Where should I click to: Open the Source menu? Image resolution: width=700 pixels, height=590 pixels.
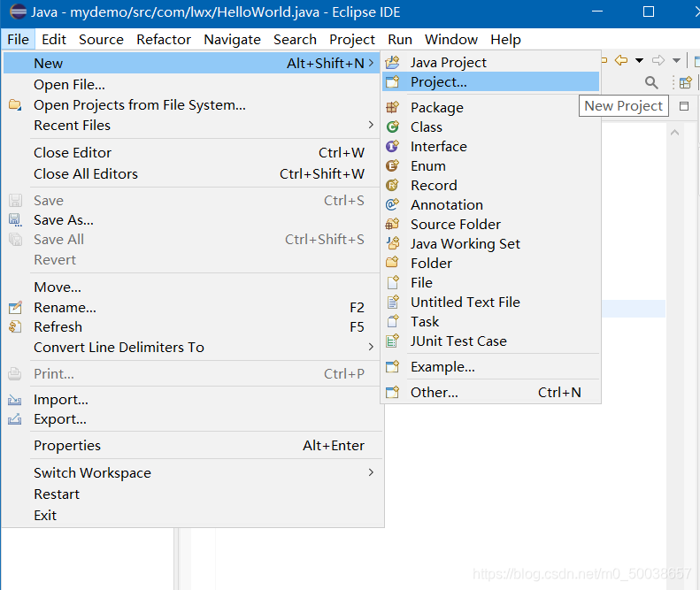tap(102, 39)
